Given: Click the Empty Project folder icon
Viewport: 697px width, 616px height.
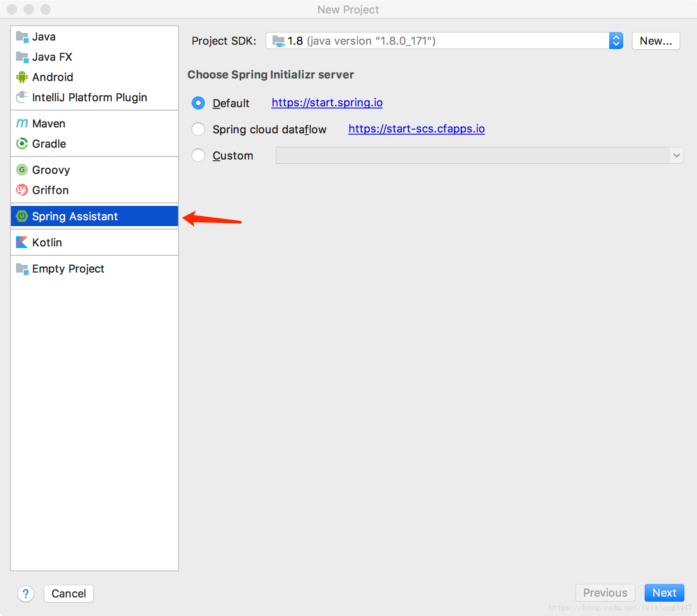Looking at the screenshot, I should (22, 269).
